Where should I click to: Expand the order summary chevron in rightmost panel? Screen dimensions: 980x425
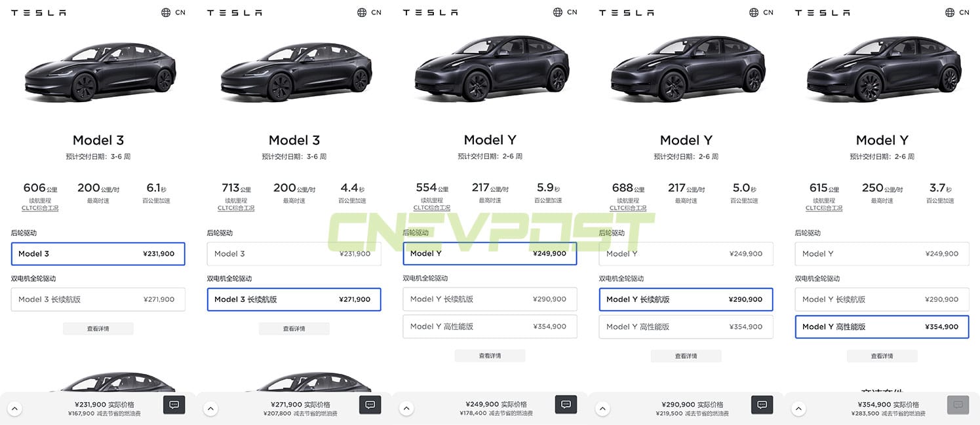coord(798,408)
